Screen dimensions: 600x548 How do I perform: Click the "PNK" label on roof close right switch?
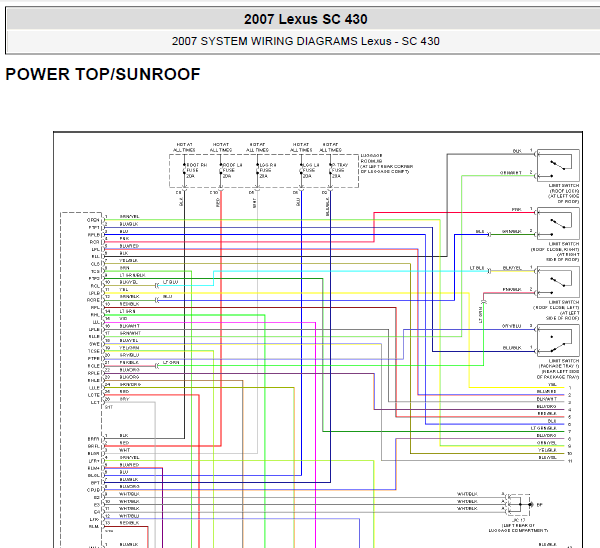click(x=517, y=209)
